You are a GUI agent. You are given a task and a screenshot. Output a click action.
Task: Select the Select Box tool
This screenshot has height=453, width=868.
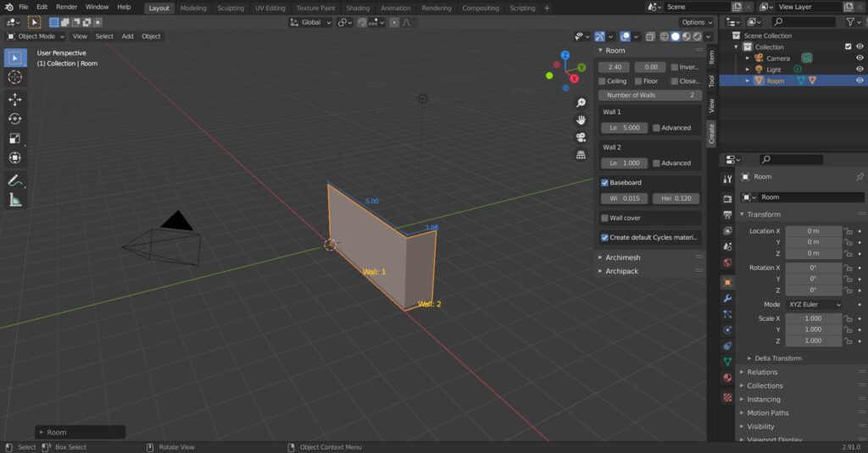[x=15, y=58]
